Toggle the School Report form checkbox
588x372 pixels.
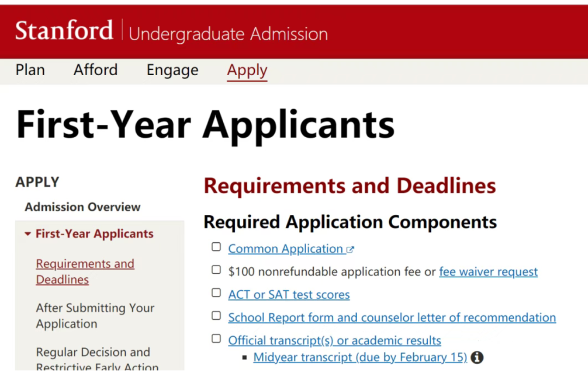pyautogui.click(x=216, y=315)
